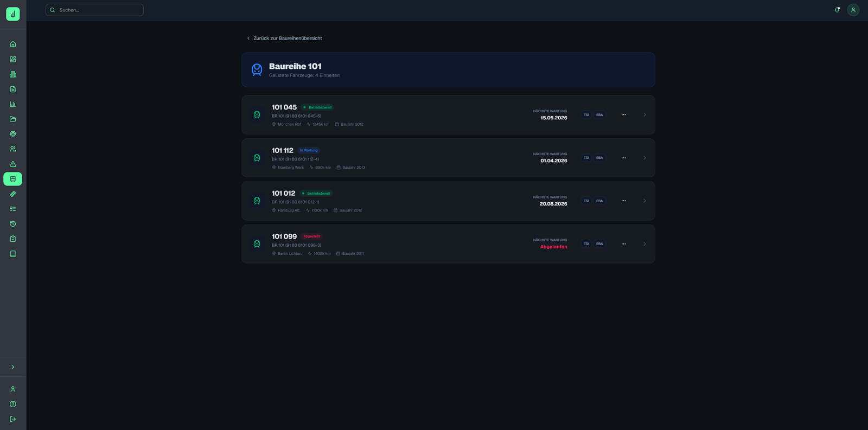Open three-dot menu for 101 112
868x430 pixels.
(x=623, y=158)
